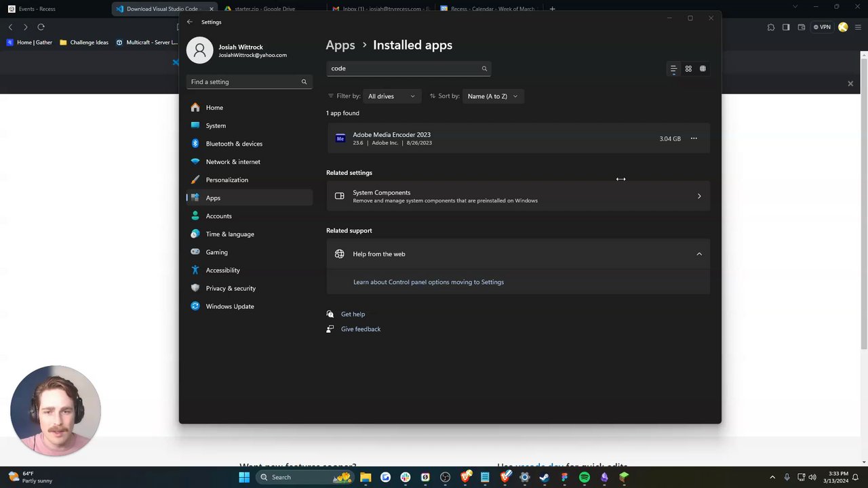Click the apps search field containing 'code'
Image resolution: width=868 pixels, height=488 pixels.
click(408, 68)
